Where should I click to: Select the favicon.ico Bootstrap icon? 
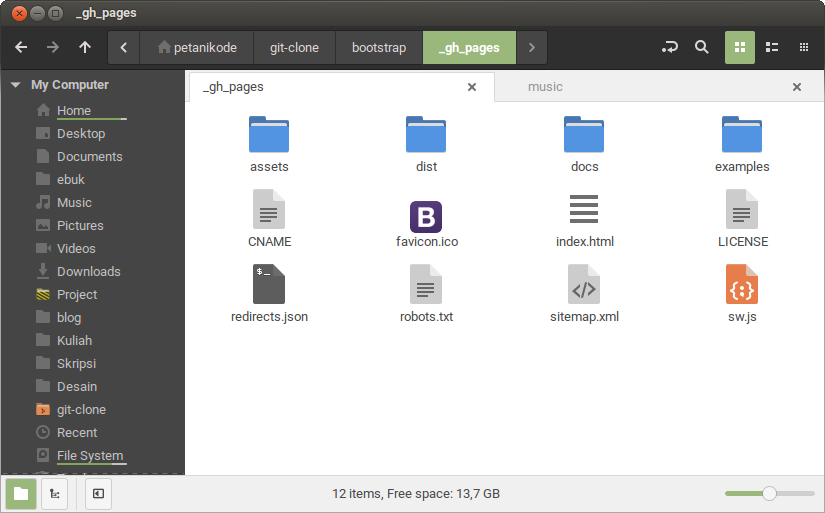pyautogui.click(x=426, y=216)
